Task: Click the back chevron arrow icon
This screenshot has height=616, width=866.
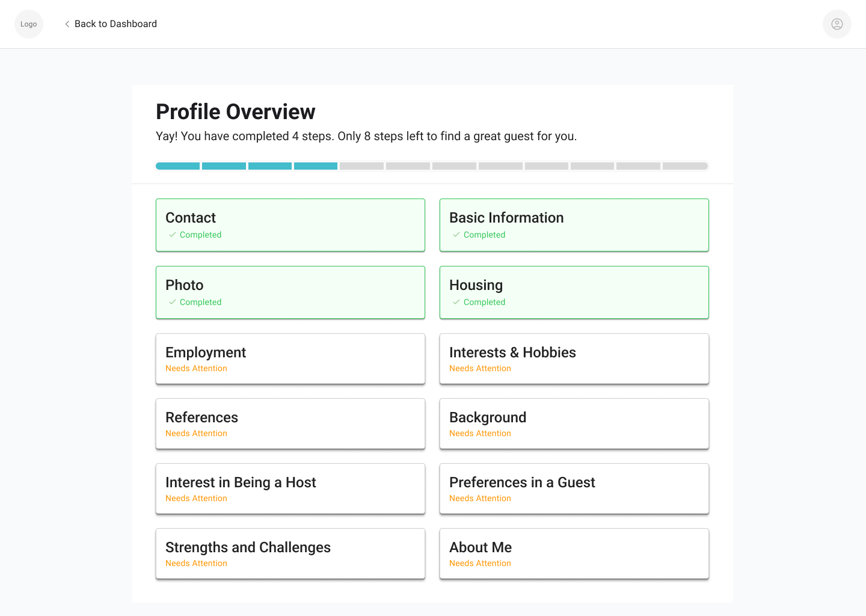Action: pyautogui.click(x=67, y=24)
